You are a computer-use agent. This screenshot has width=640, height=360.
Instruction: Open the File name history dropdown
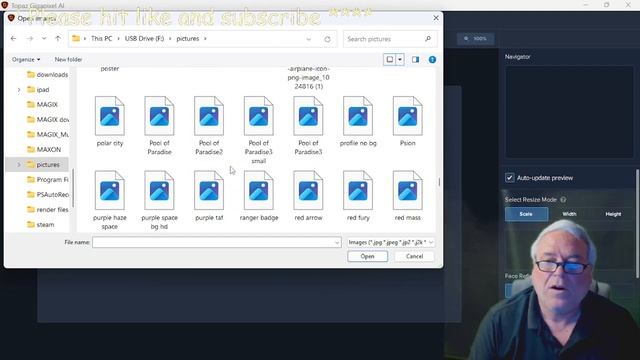coord(337,242)
